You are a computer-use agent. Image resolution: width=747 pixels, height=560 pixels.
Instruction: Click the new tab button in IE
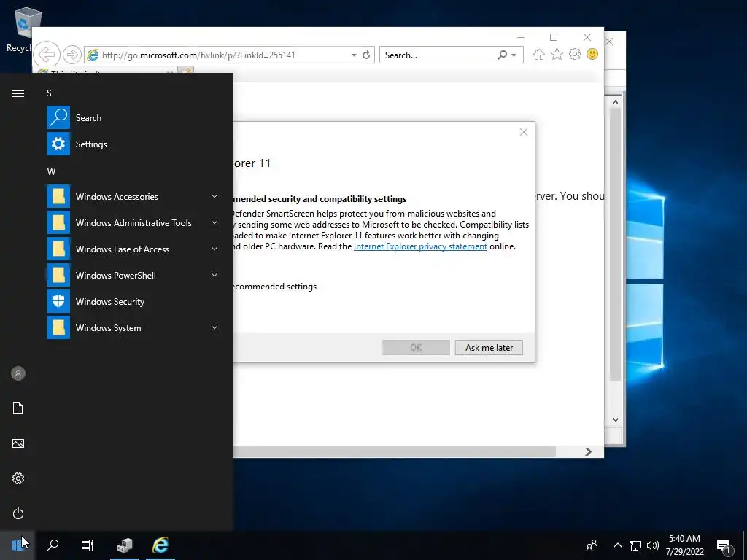coord(186,71)
